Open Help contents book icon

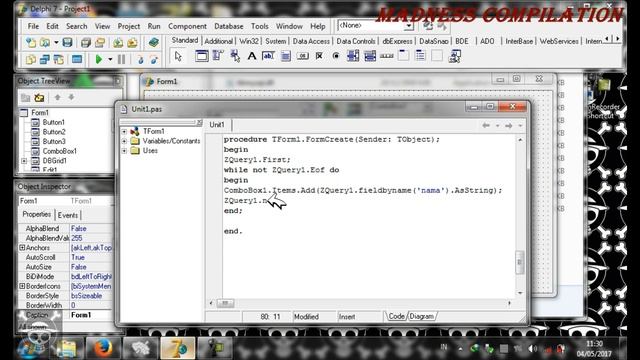pos(154,42)
